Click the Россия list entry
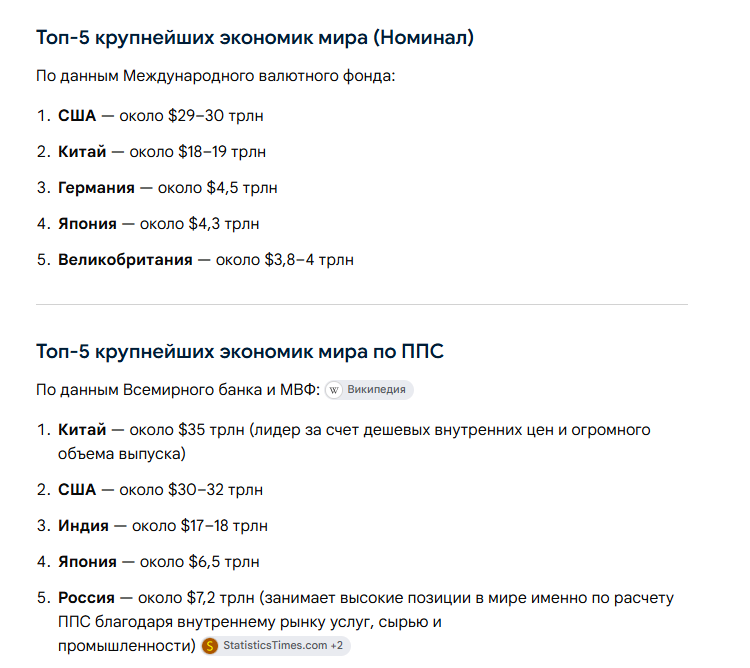 366,622
